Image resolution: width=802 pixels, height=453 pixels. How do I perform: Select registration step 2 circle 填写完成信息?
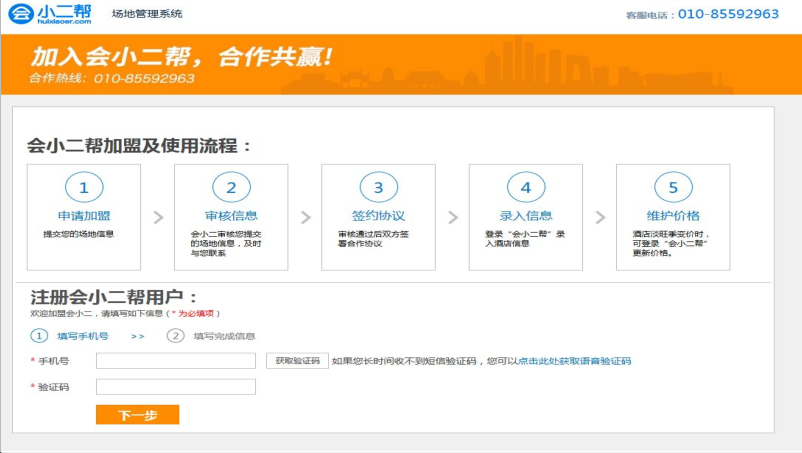[175, 336]
